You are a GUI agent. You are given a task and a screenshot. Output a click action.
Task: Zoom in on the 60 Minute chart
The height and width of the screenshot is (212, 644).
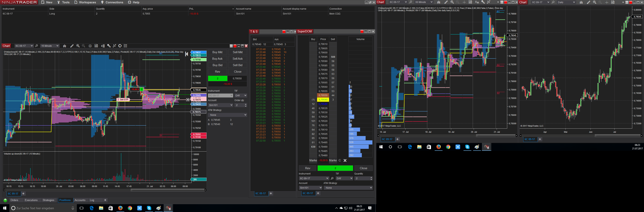point(452,2)
